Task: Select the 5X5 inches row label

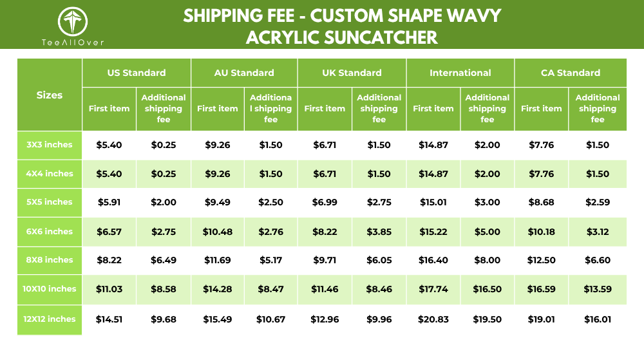Action: 50,202
